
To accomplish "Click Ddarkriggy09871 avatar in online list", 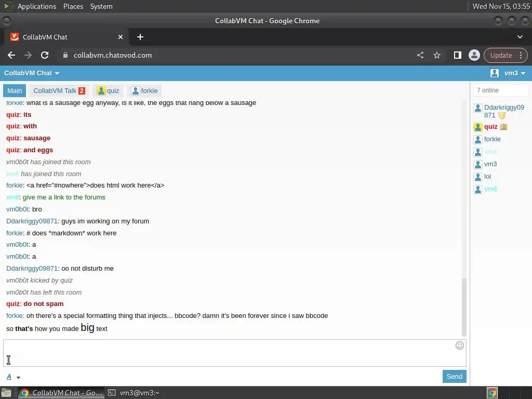I will (x=478, y=108).
